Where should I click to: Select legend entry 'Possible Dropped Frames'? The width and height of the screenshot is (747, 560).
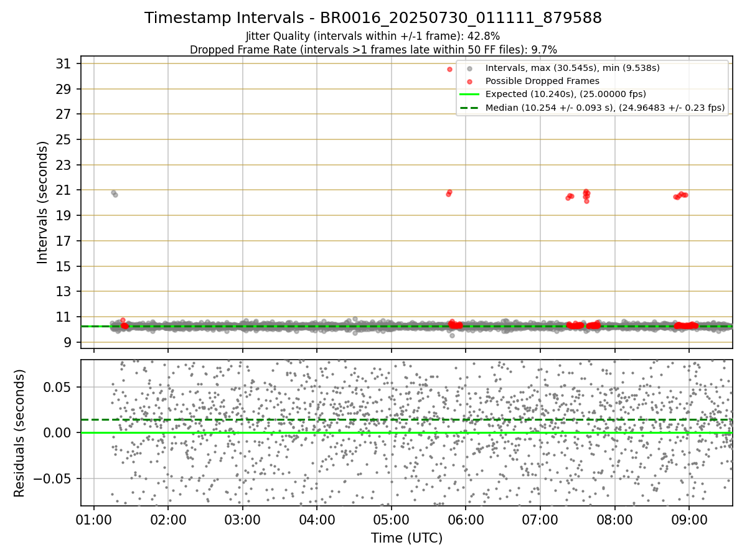pyautogui.click(x=542, y=81)
